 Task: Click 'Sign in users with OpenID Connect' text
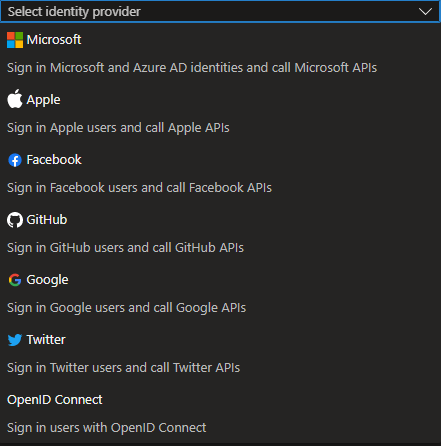click(x=107, y=428)
